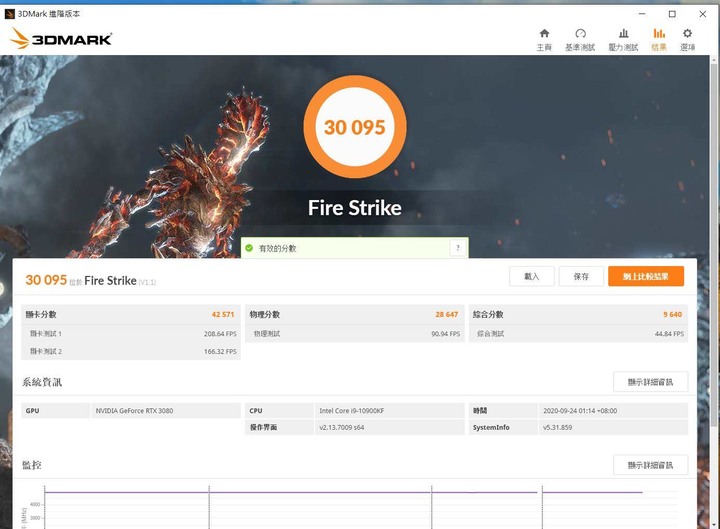Viewport: 720px width, 529px height.
Task: Click the physics test result 90.94 FPS
Action: point(445,334)
